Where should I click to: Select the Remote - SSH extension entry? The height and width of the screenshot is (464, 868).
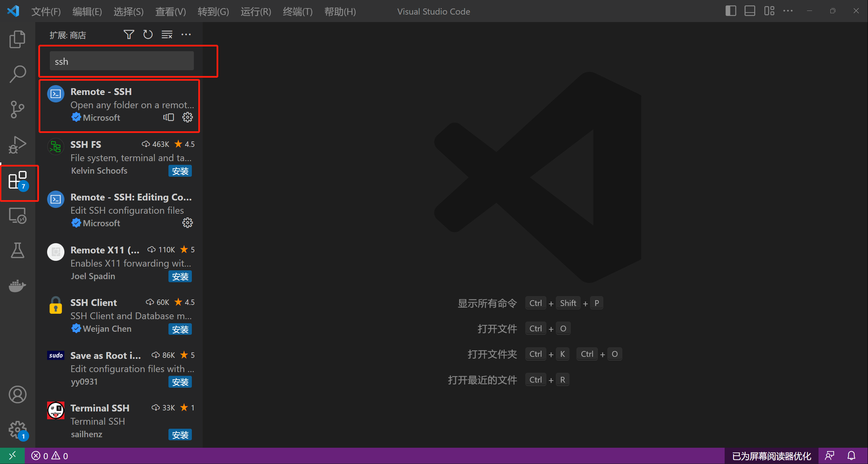coord(119,105)
